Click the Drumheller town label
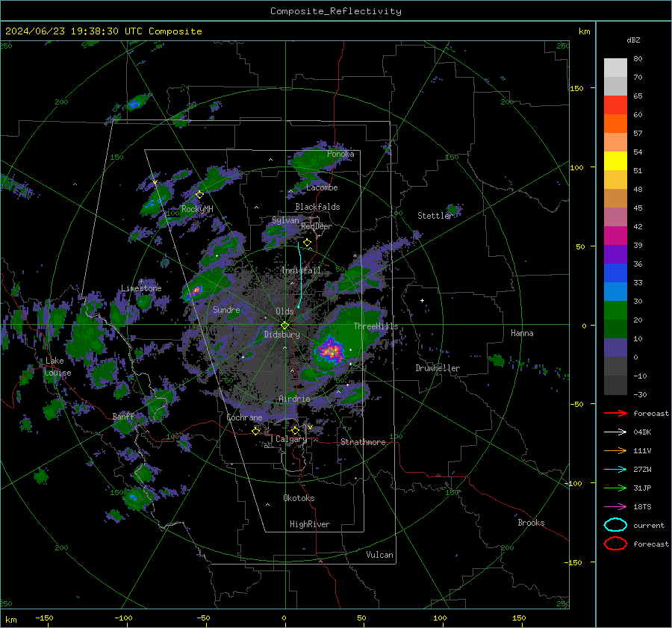Viewport: 672px width, 628px height. (x=438, y=368)
